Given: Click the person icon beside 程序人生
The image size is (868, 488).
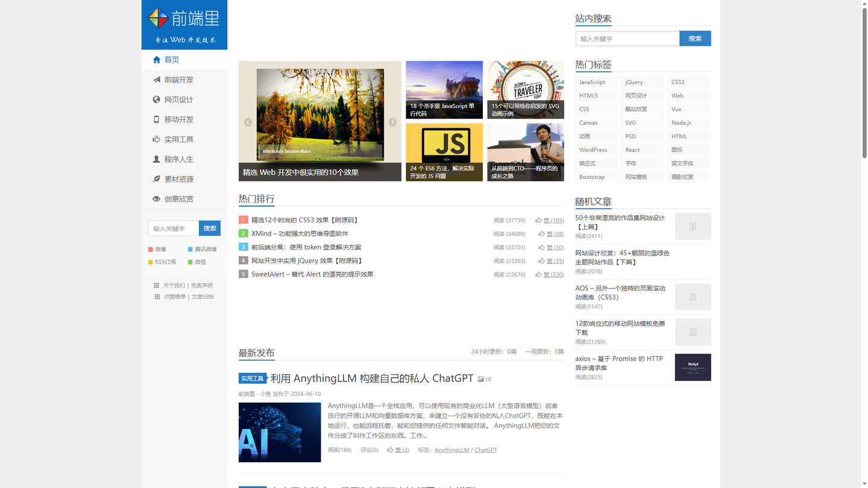Looking at the screenshot, I should pyautogui.click(x=157, y=159).
